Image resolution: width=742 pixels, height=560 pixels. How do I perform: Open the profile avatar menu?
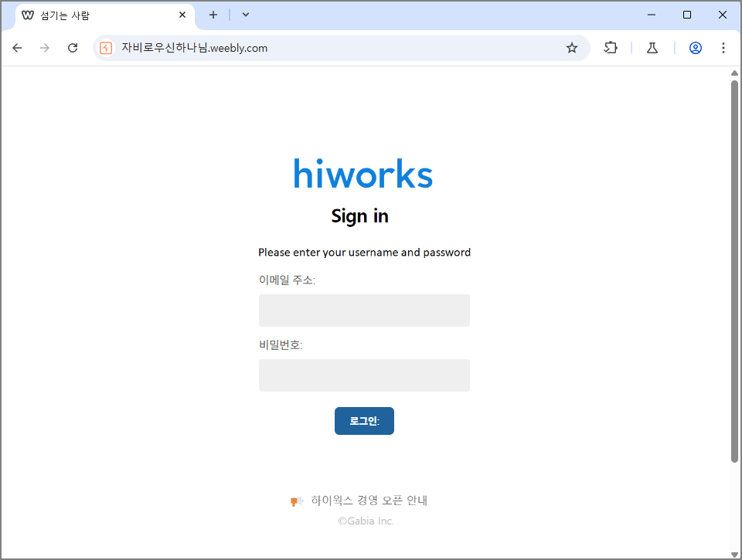tap(695, 48)
